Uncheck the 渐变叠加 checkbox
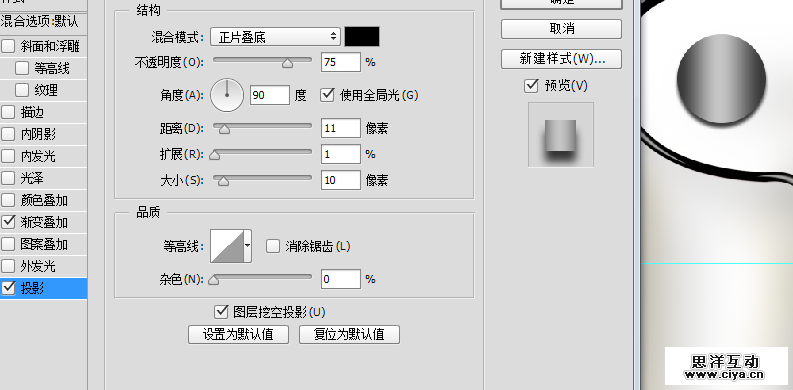The width and height of the screenshot is (793, 390). tap(8, 222)
